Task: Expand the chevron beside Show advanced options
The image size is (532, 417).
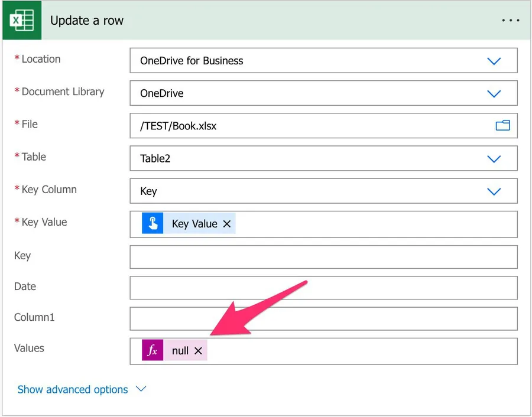Action: pyautogui.click(x=141, y=389)
